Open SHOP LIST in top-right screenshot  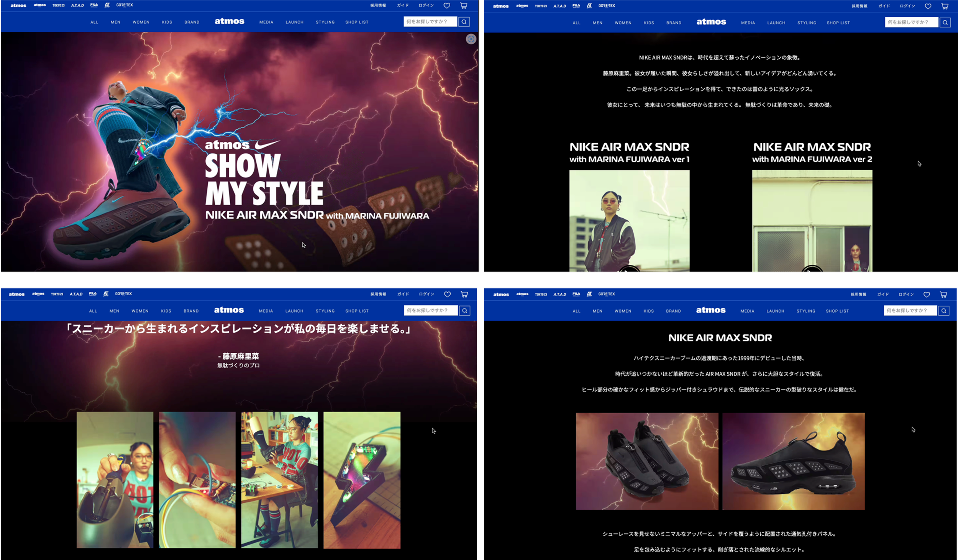pos(838,23)
